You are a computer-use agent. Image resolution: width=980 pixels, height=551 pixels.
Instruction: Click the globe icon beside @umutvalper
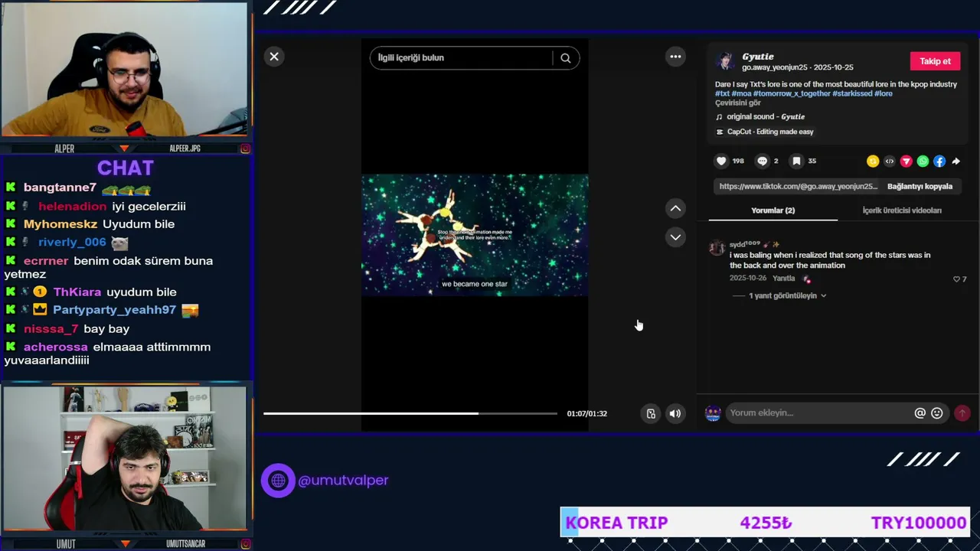point(278,481)
